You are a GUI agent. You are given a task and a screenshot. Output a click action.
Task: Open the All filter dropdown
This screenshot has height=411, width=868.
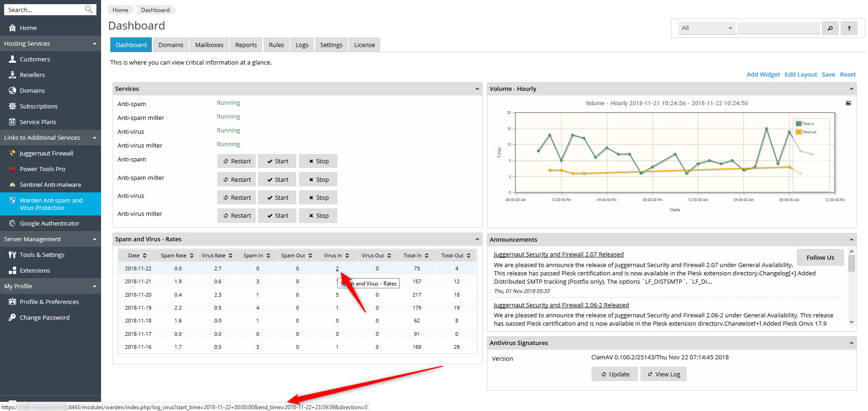[x=706, y=28]
